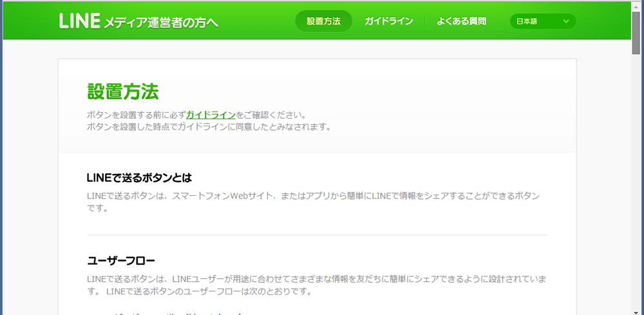Open the ガイドライン tab in the header
The height and width of the screenshot is (315, 644).
[x=388, y=21]
